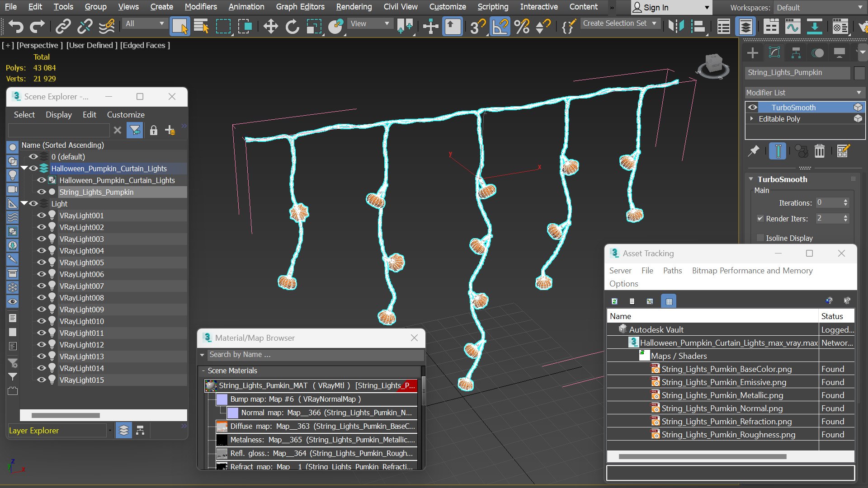Select the Select and Move tool

[x=270, y=27]
